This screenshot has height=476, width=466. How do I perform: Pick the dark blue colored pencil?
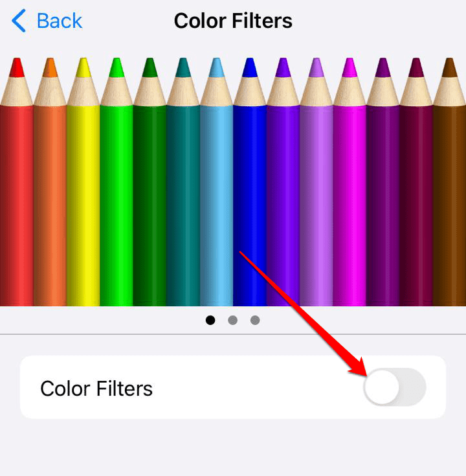click(250, 181)
